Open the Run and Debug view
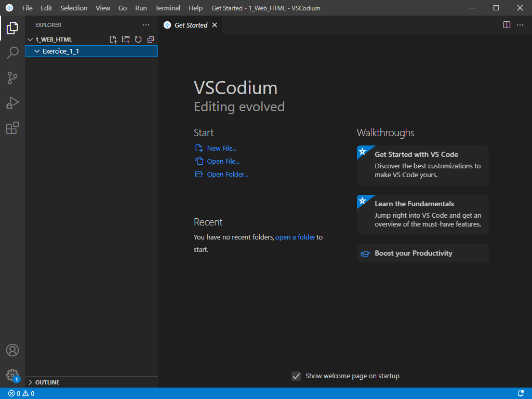 point(12,103)
